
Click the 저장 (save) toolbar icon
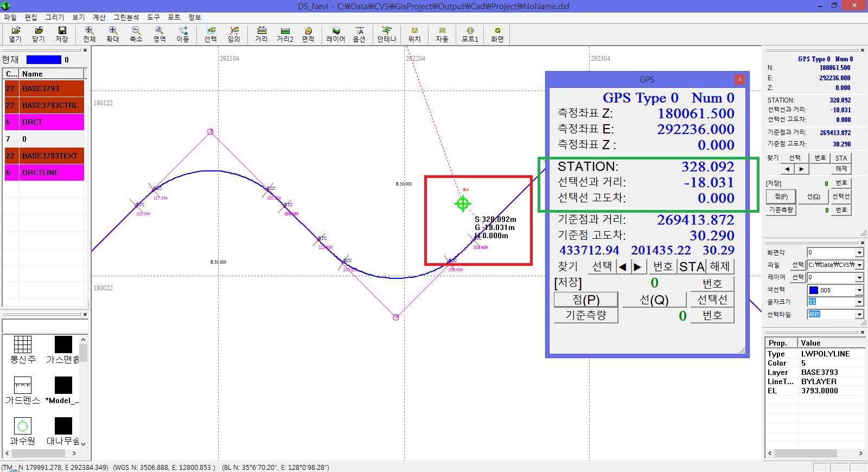[62, 34]
